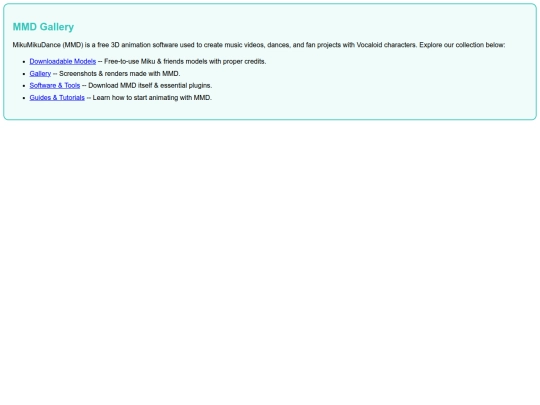The width and height of the screenshot is (540, 405).
Task: Click the MMD Gallery heading
Action: click(x=43, y=27)
